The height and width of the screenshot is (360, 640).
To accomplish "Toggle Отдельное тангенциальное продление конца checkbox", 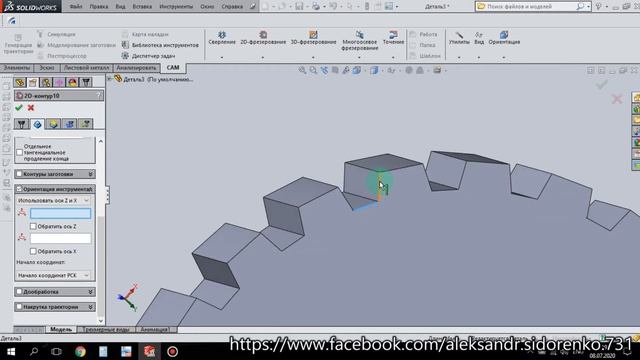I will click(x=20, y=152).
